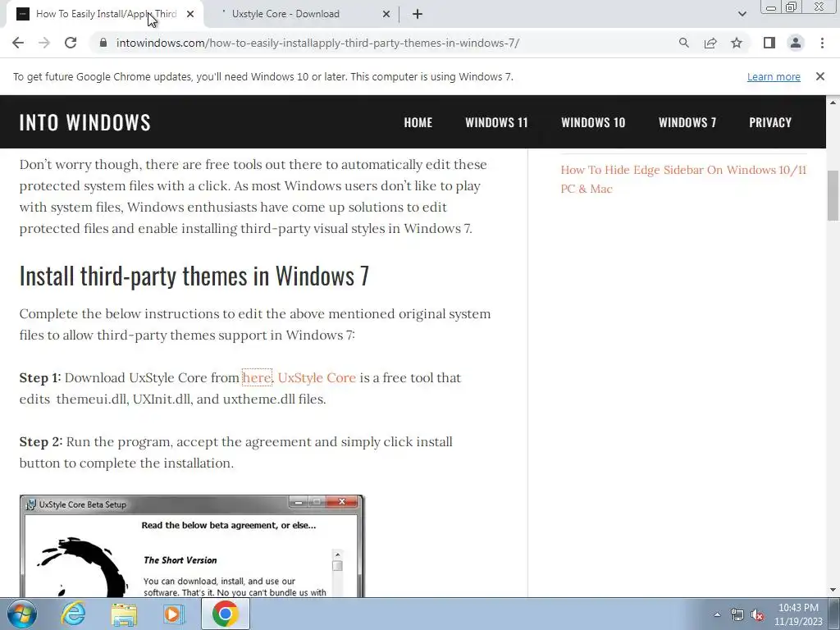Open the WINDOWS 7 menu item
Screen dimensions: 840x630
pyautogui.click(x=687, y=122)
